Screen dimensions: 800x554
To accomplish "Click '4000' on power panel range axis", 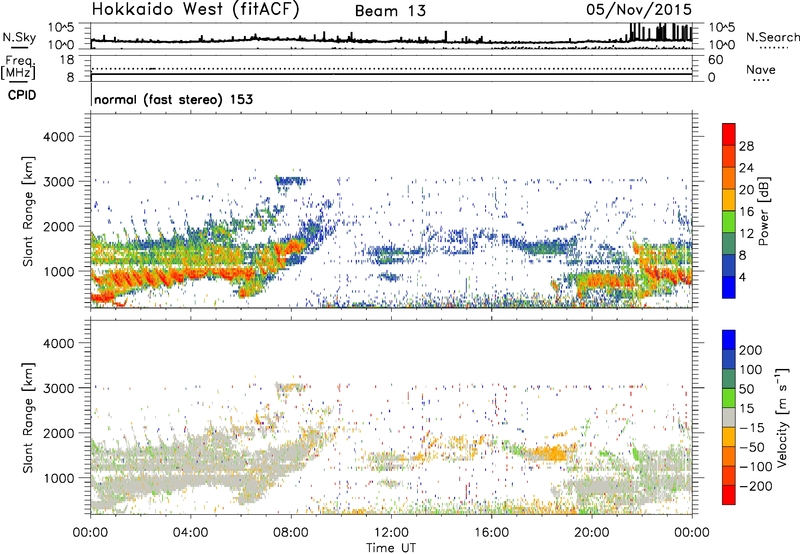I will click(x=58, y=137).
